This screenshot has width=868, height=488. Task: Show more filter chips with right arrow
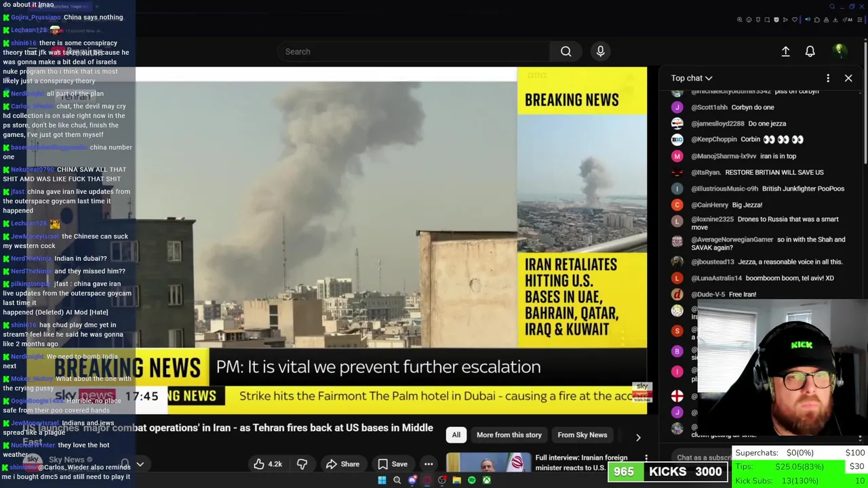coord(638,437)
